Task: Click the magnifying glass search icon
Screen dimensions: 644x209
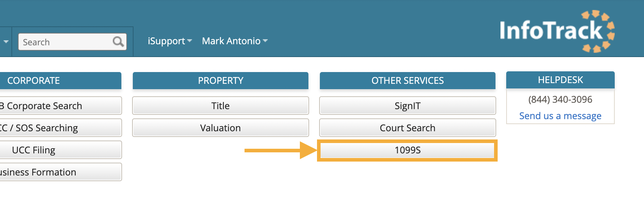Action: coord(118,42)
